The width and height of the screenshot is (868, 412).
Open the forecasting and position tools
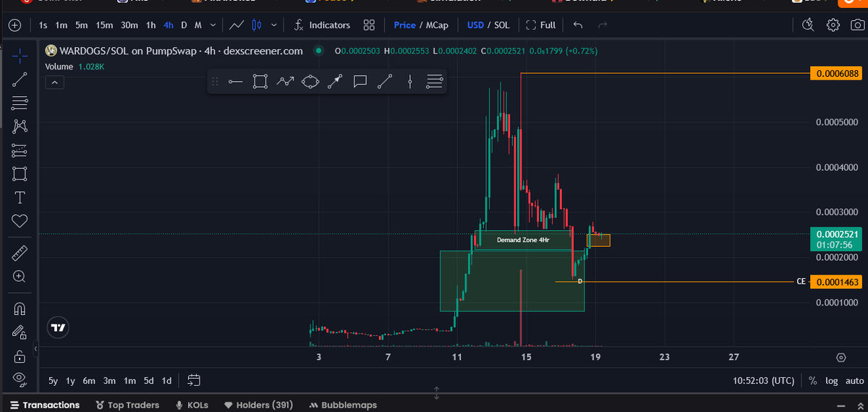(20, 151)
